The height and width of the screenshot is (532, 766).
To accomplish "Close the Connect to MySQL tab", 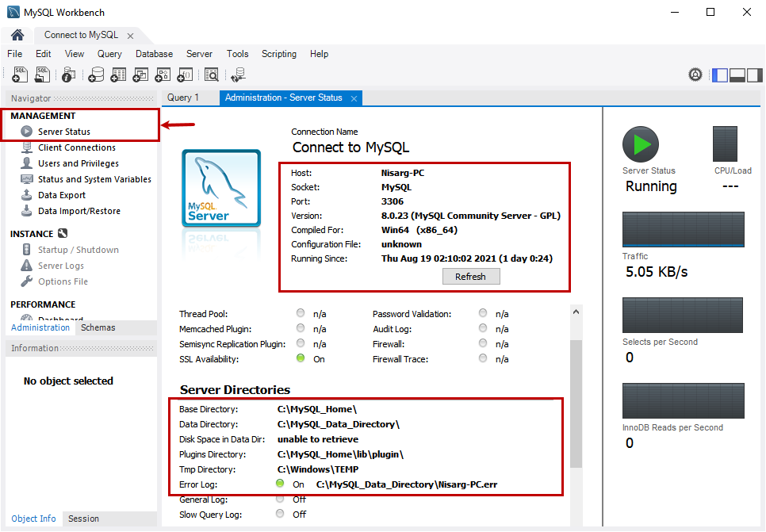I will 130,36.
